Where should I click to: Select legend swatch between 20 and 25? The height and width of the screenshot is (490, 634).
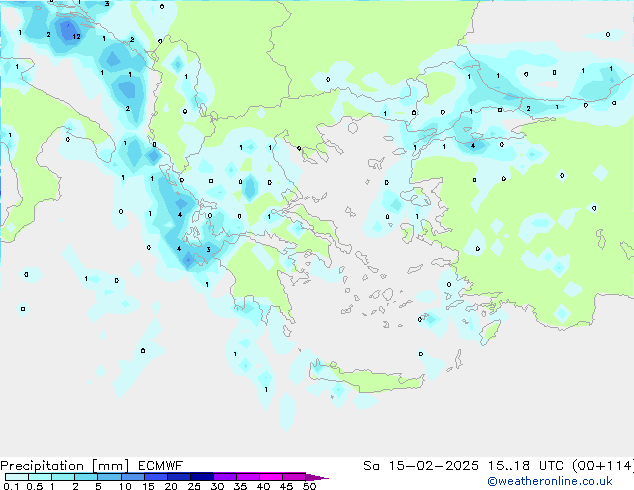click(178, 477)
